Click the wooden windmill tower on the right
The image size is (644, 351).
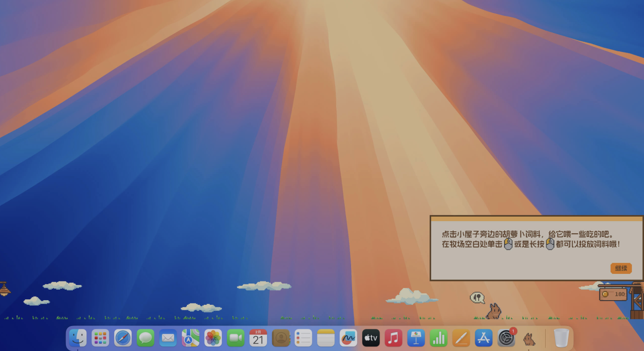click(637, 303)
